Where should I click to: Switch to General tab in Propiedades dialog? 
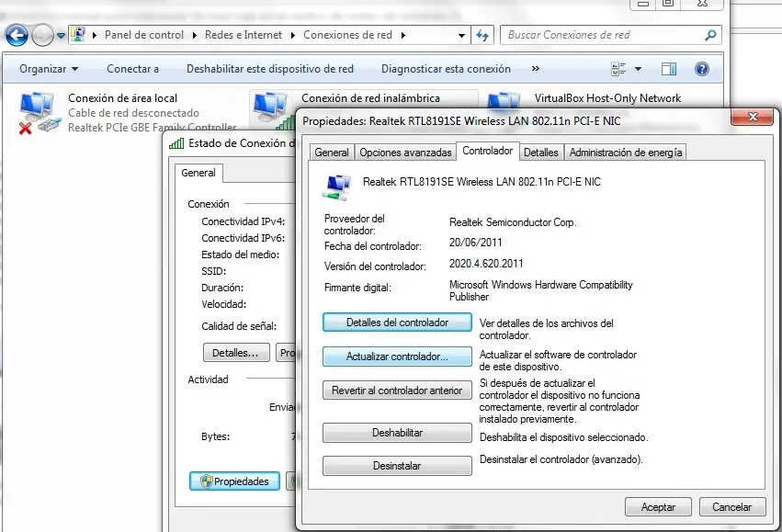point(332,153)
